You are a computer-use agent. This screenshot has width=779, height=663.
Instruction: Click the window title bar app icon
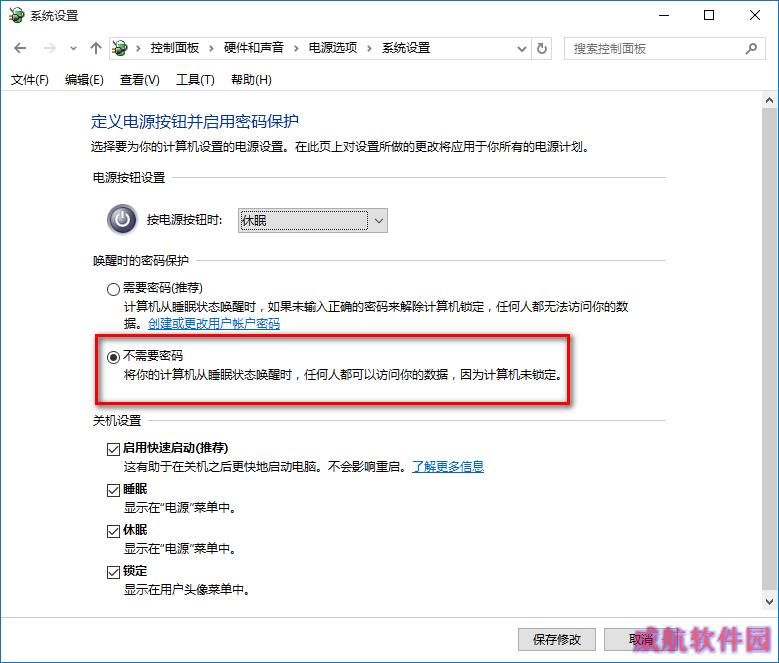[x=16, y=15]
